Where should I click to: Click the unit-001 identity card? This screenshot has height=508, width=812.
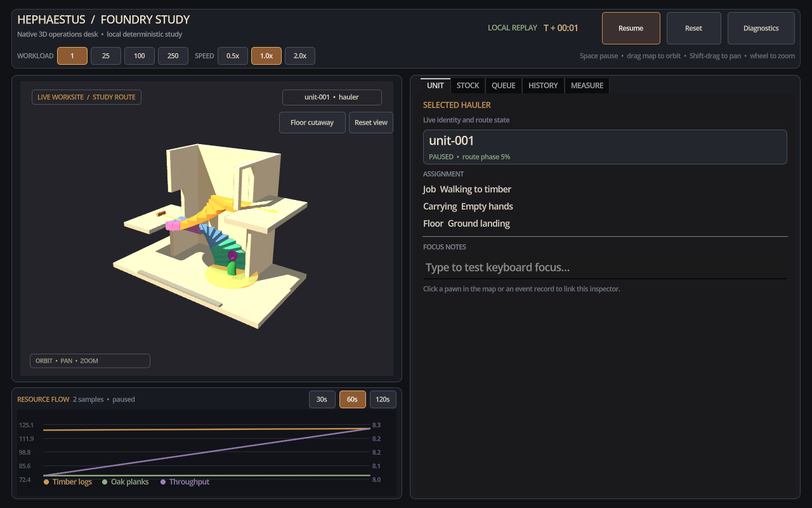point(605,147)
